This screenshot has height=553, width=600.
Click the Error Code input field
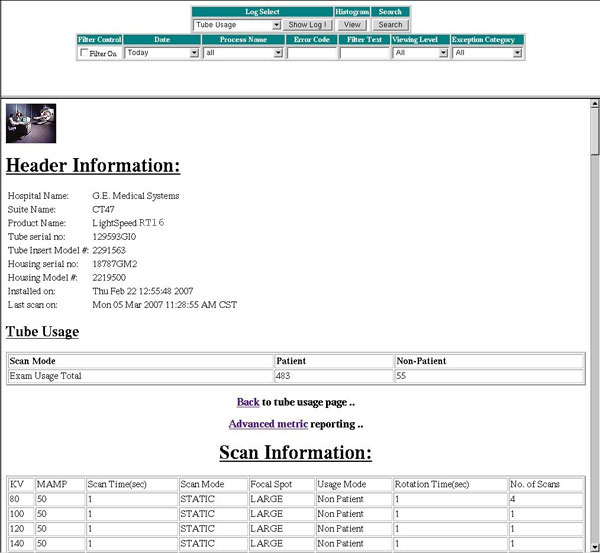pyautogui.click(x=311, y=53)
